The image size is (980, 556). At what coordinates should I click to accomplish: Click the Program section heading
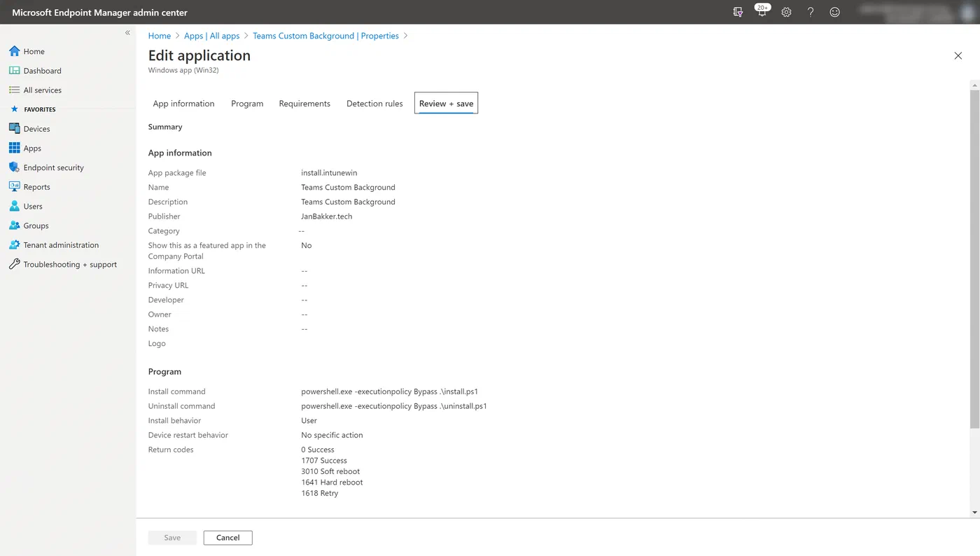(164, 372)
